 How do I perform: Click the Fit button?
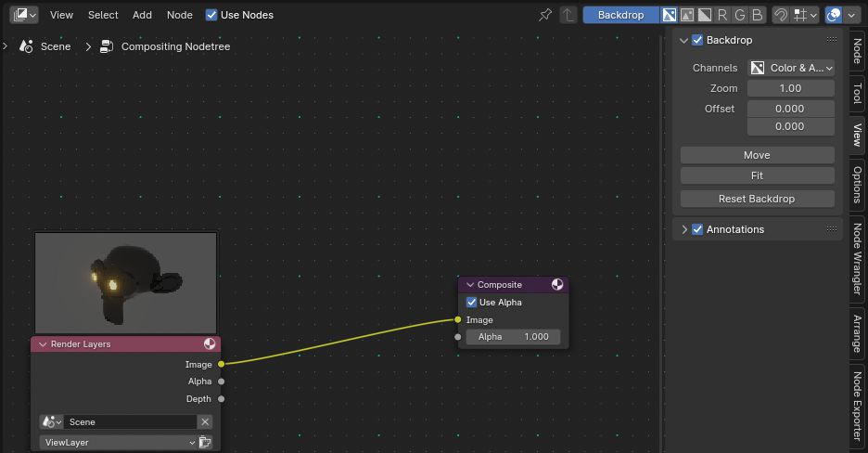pos(757,175)
